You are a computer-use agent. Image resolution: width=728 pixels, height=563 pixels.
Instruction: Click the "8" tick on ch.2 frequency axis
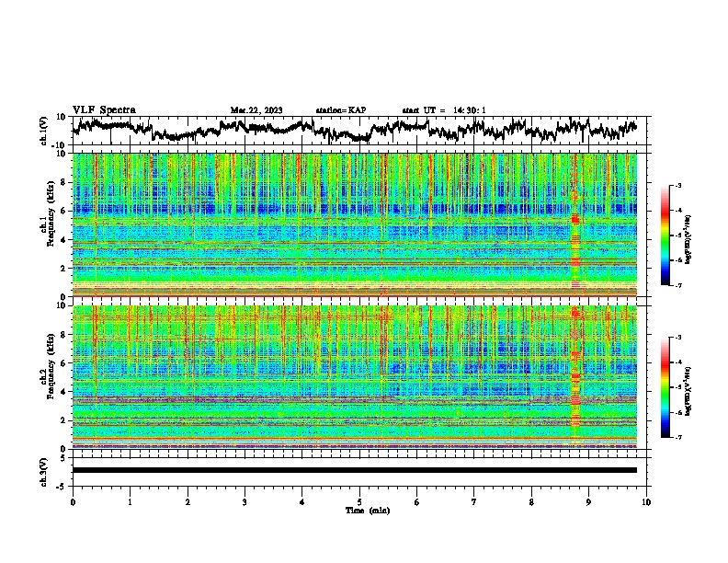point(63,335)
